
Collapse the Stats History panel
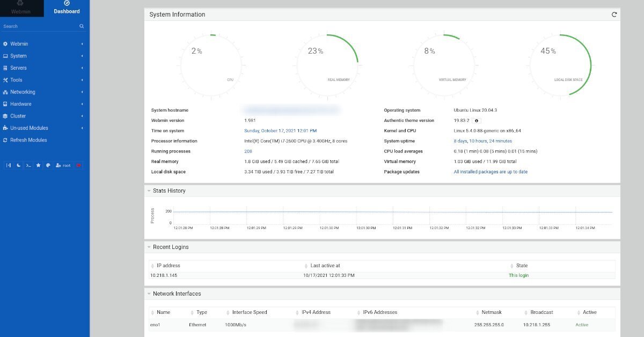(x=148, y=191)
